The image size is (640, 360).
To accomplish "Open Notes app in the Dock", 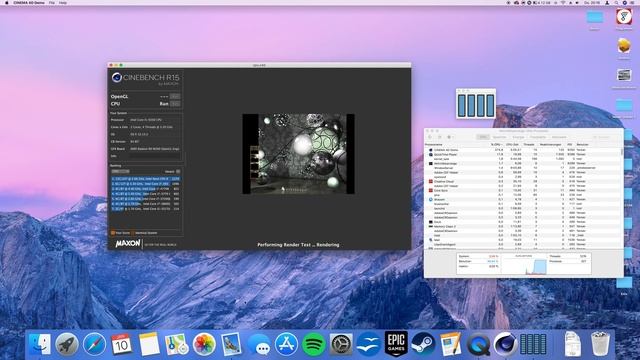I will click(x=149, y=344).
